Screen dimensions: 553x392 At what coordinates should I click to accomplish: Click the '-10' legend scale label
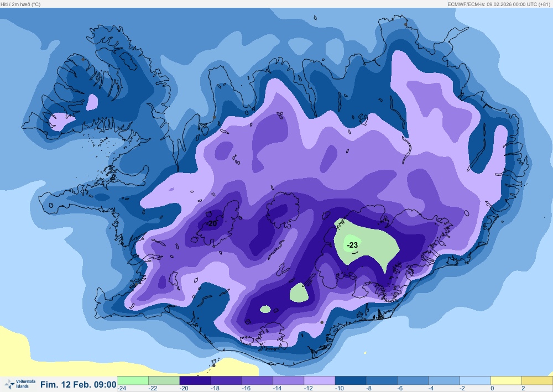339,388
